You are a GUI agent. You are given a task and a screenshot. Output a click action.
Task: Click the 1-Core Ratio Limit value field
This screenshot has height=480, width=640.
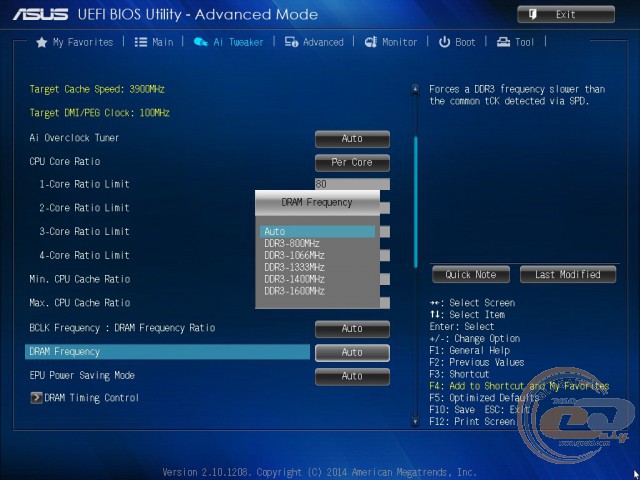[x=352, y=184]
